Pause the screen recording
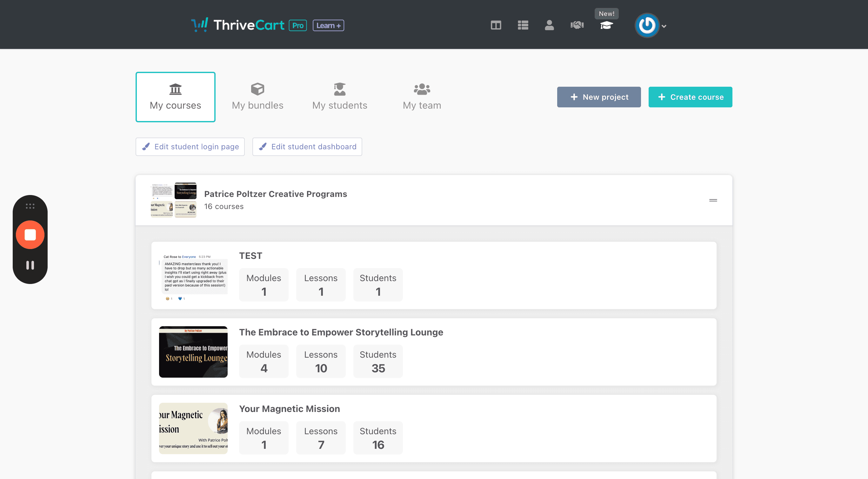The width and height of the screenshot is (868, 479). tap(30, 265)
